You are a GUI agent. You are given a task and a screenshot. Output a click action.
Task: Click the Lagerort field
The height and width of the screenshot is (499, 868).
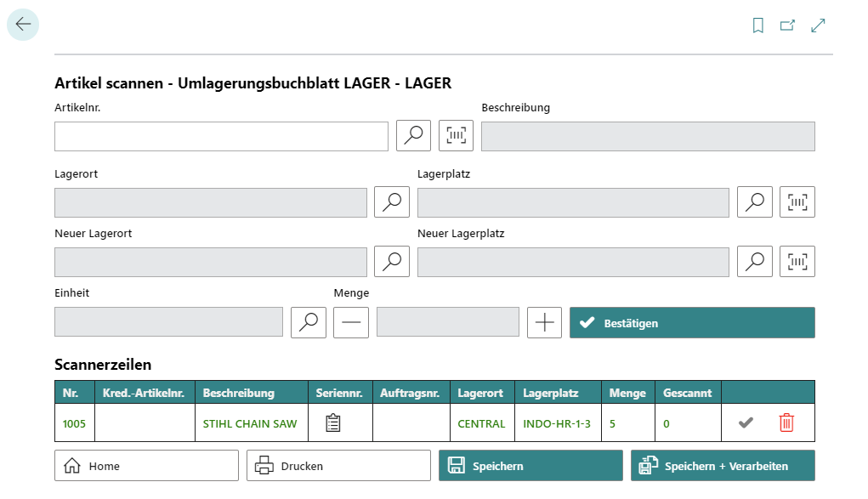coord(211,202)
